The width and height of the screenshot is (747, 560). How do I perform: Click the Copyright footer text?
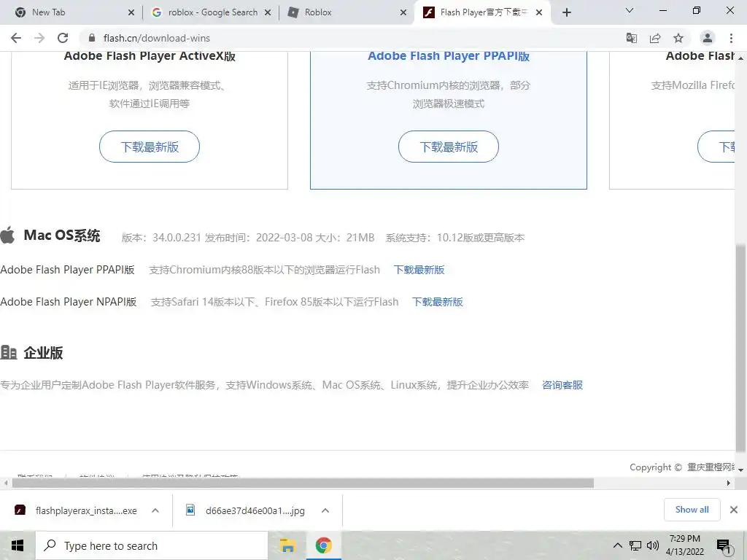(x=683, y=467)
